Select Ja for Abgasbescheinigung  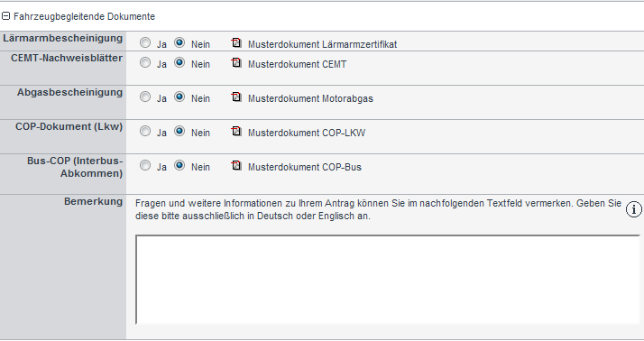(145, 97)
